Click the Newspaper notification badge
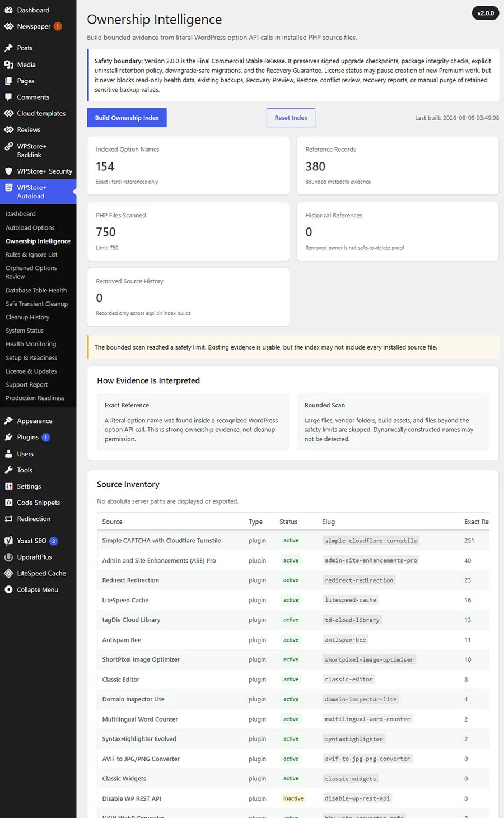504x818 pixels. (x=58, y=26)
